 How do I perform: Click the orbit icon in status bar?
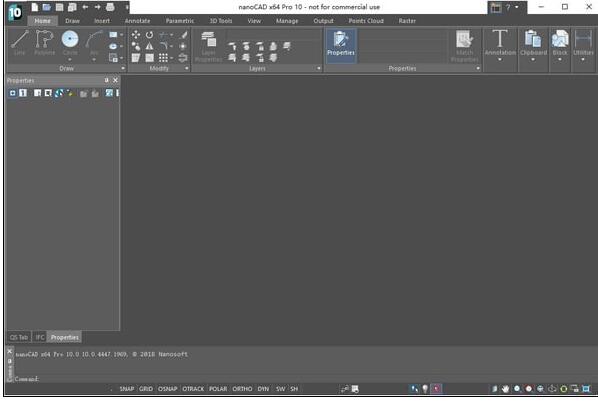(x=552, y=389)
